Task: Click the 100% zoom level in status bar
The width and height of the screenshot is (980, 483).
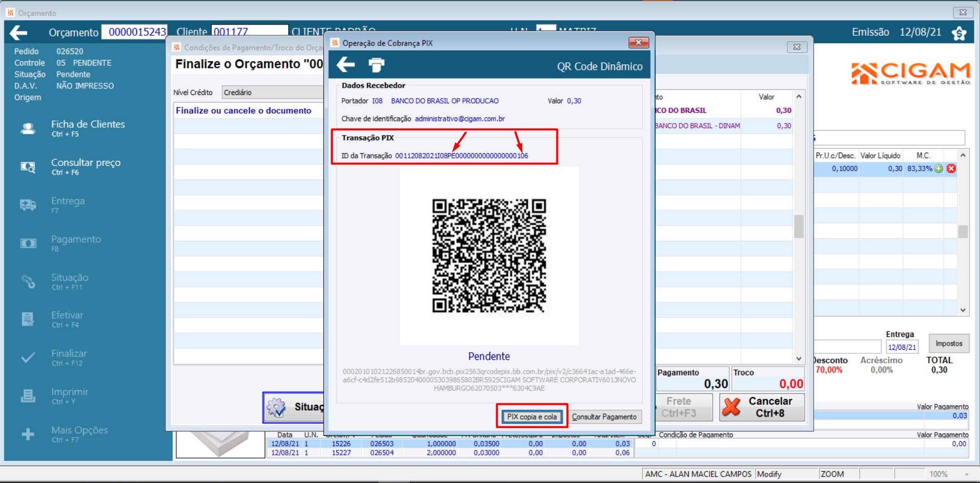Action: click(x=938, y=474)
